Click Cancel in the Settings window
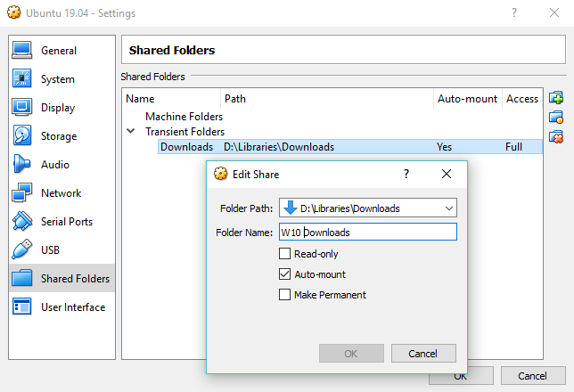Viewport: 574px width, 392px height. tap(533, 376)
